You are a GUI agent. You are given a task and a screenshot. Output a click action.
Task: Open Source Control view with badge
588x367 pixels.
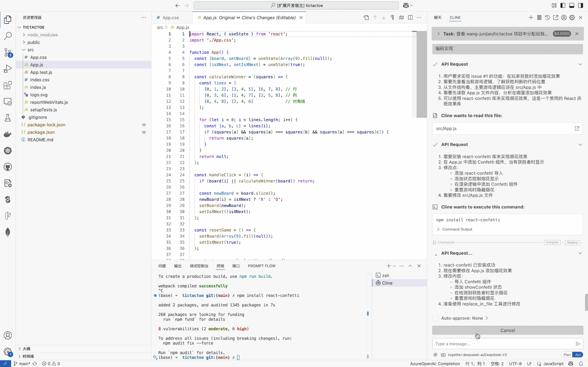point(8,52)
